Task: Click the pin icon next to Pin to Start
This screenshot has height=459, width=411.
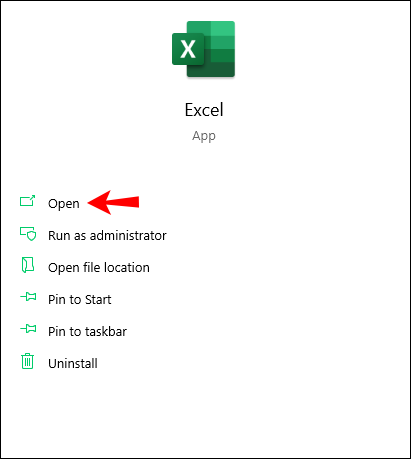Action: click(28, 297)
